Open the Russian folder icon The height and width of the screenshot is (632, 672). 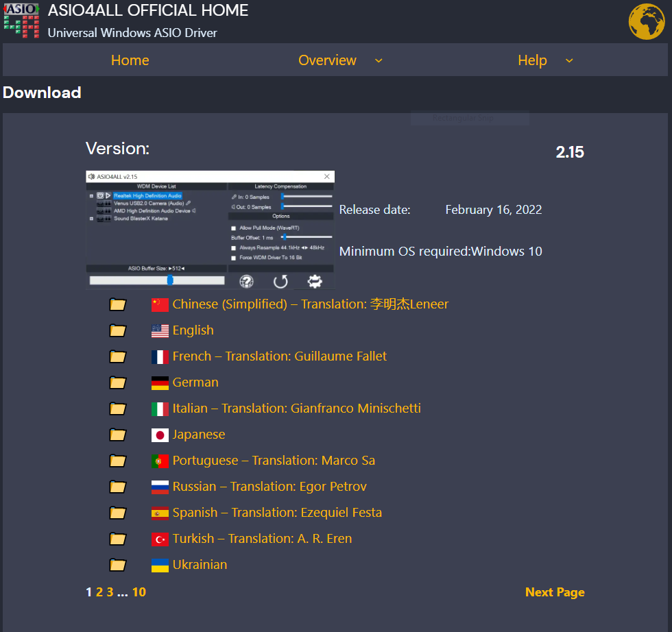(117, 487)
